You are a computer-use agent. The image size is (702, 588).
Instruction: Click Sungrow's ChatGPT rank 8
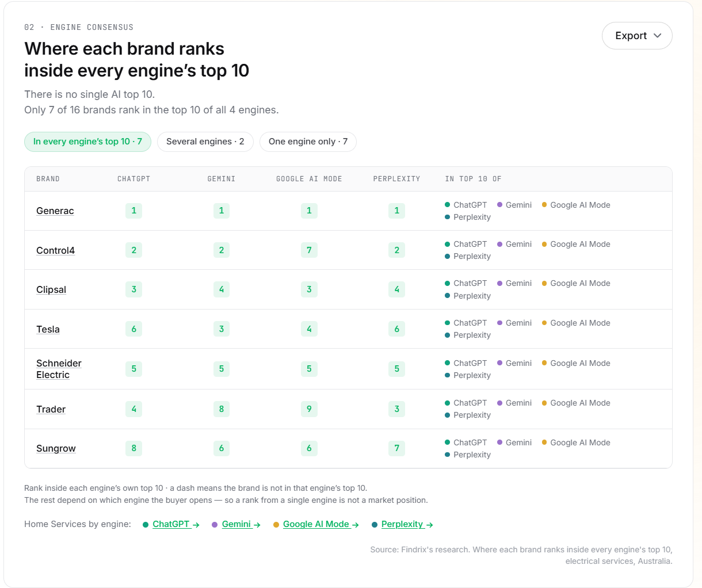point(133,448)
